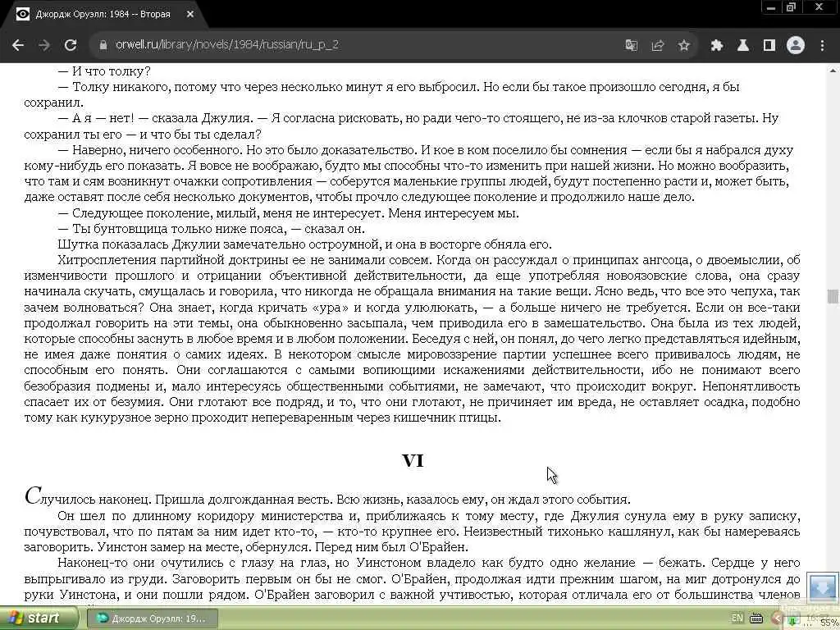Click the scrollbar up arrow
840x630 pixels.
point(833,71)
